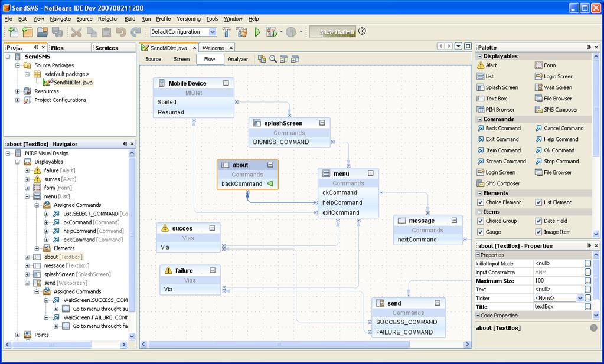Open the Tools menu
The height and width of the screenshot is (364, 604).
click(212, 19)
